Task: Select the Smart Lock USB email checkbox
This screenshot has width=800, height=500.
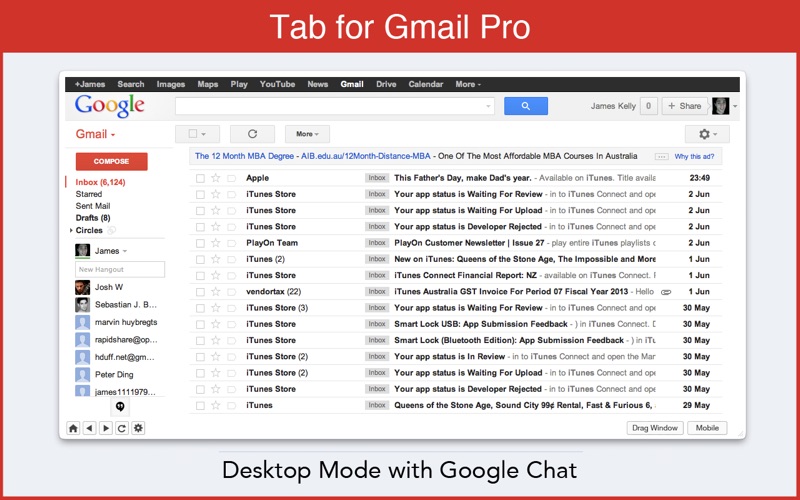Action: 200,324
